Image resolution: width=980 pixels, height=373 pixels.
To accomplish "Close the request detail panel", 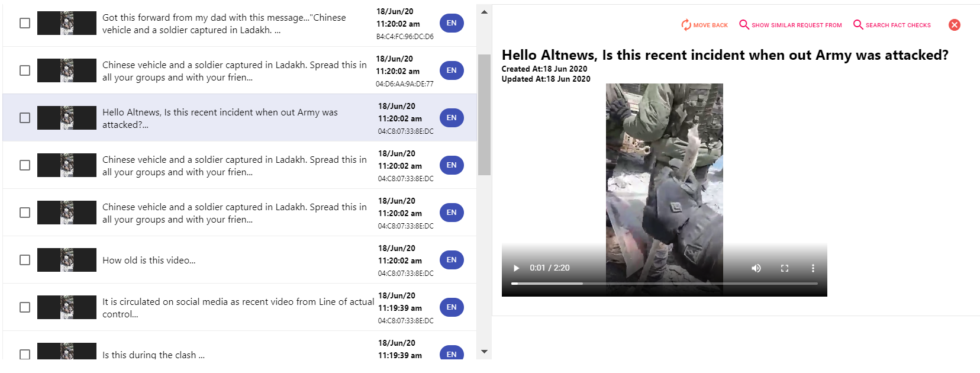I will tap(954, 25).
